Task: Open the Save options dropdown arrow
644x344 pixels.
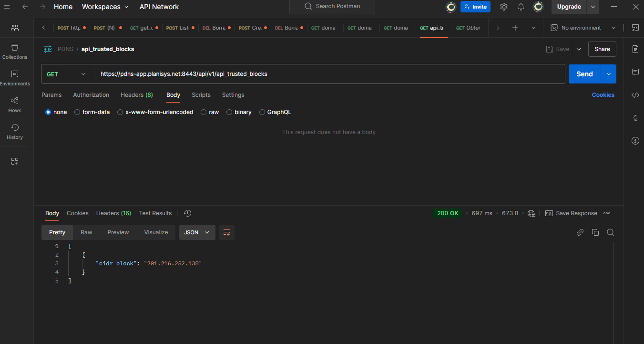Action: click(579, 49)
